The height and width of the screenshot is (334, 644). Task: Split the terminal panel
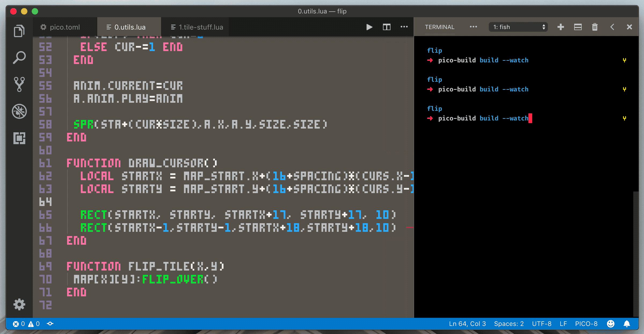(578, 27)
